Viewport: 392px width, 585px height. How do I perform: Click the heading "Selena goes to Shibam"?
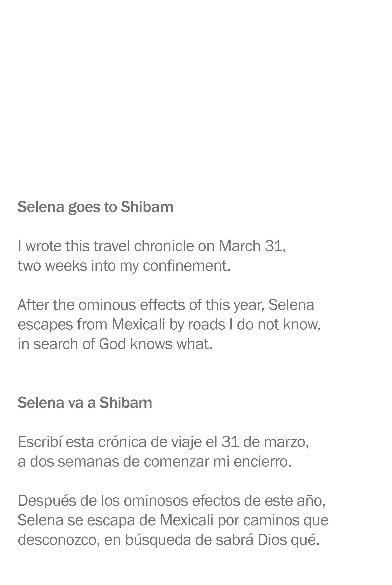[95, 207]
